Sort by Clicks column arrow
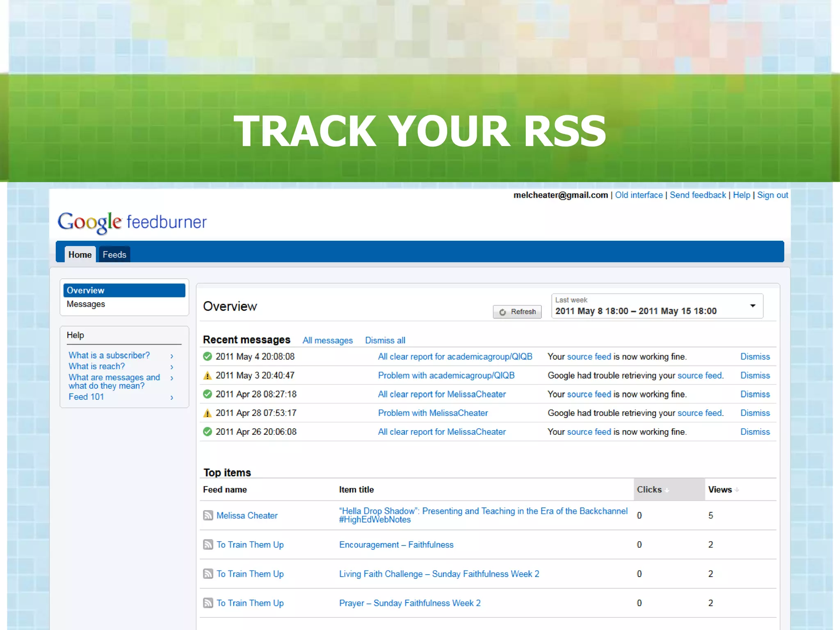The width and height of the screenshot is (840, 630). (667, 490)
